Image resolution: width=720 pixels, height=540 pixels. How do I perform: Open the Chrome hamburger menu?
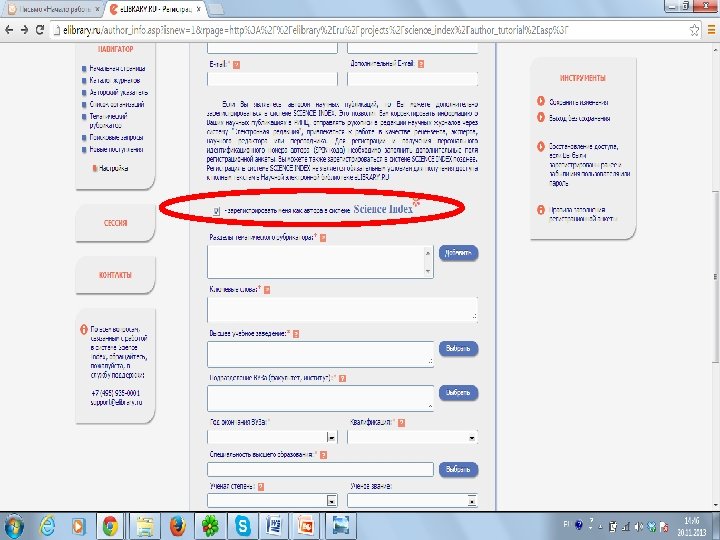(x=711, y=30)
